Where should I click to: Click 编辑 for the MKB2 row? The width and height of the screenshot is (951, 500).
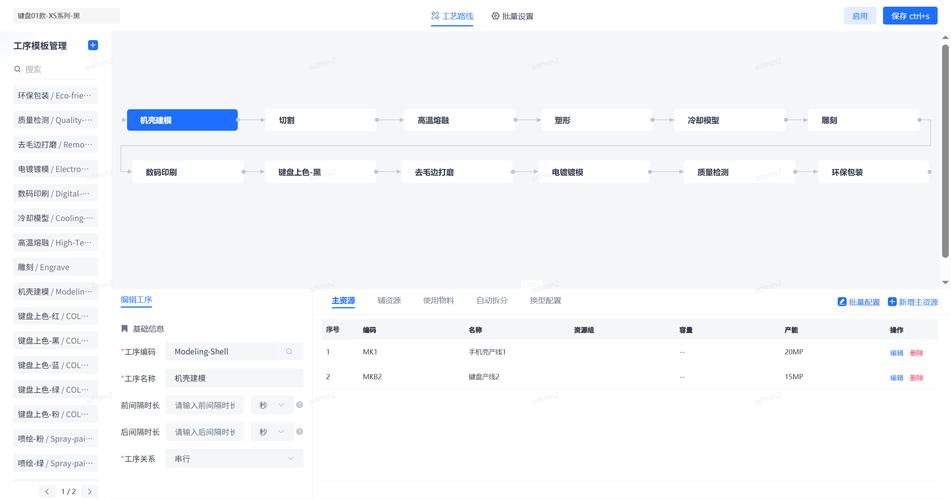(x=896, y=378)
